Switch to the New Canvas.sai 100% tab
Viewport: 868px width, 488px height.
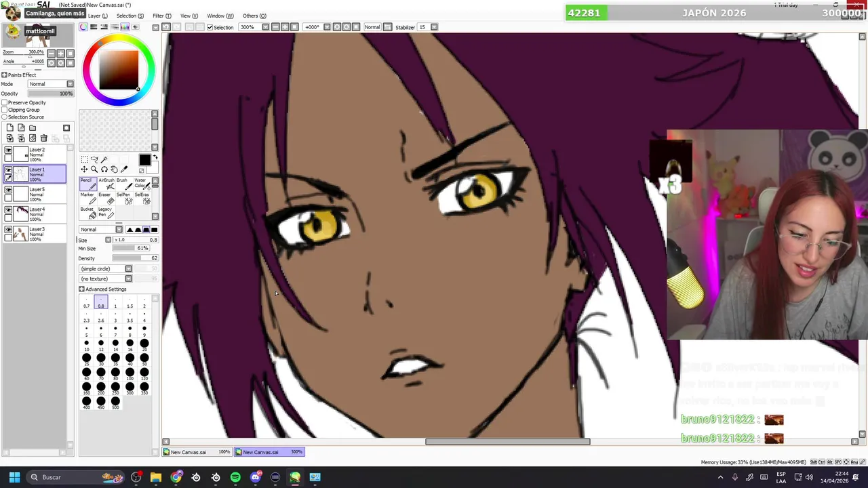[x=197, y=452]
